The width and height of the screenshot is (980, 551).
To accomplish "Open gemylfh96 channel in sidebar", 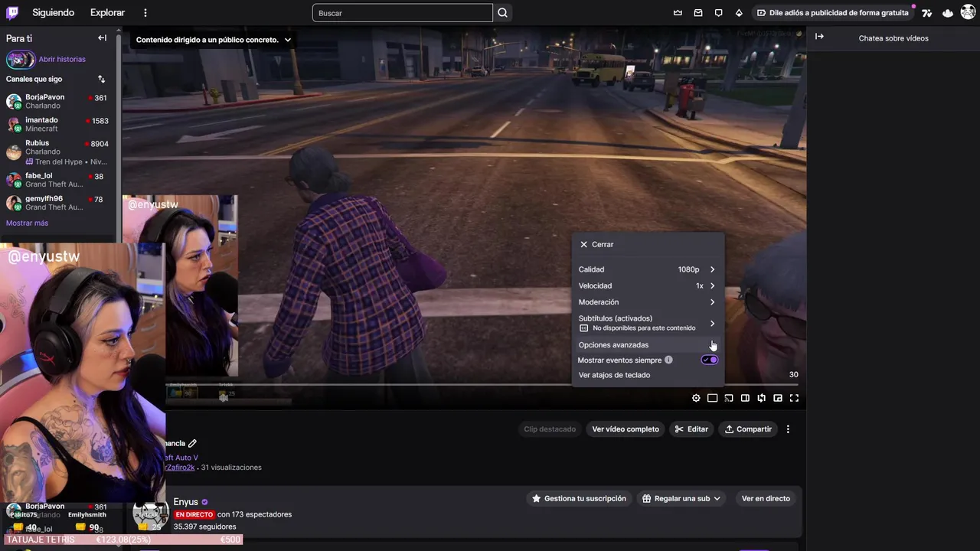I will click(x=58, y=203).
